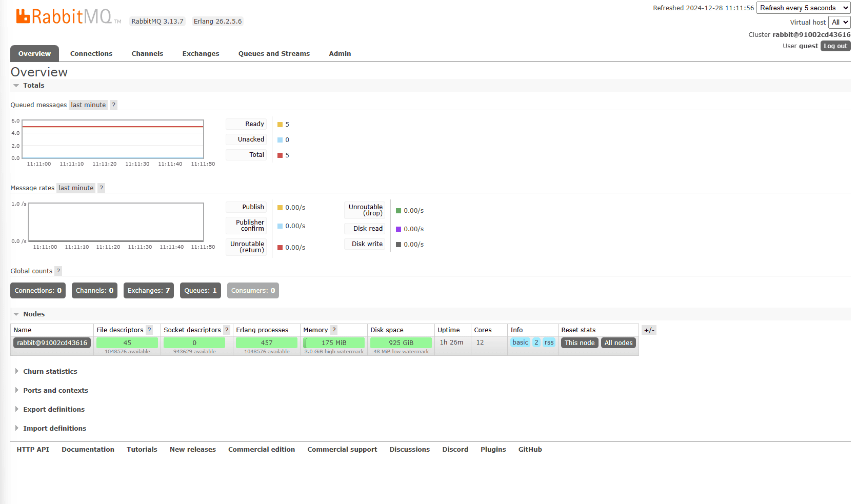Toggle the Disk write legend label
Viewport: 857px width, 504px height.
pos(365,244)
